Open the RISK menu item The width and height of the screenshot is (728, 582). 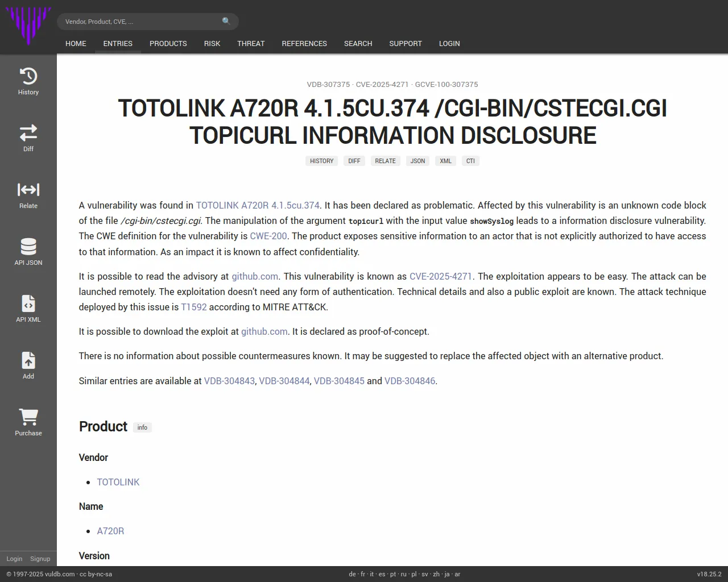coord(212,43)
